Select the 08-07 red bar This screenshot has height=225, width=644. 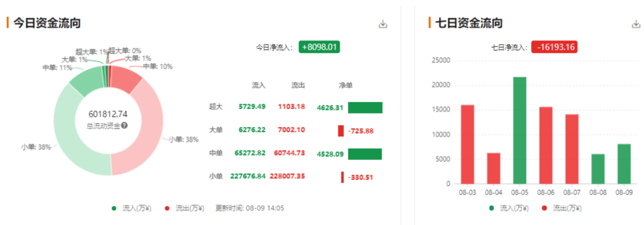pyautogui.click(x=572, y=149)
